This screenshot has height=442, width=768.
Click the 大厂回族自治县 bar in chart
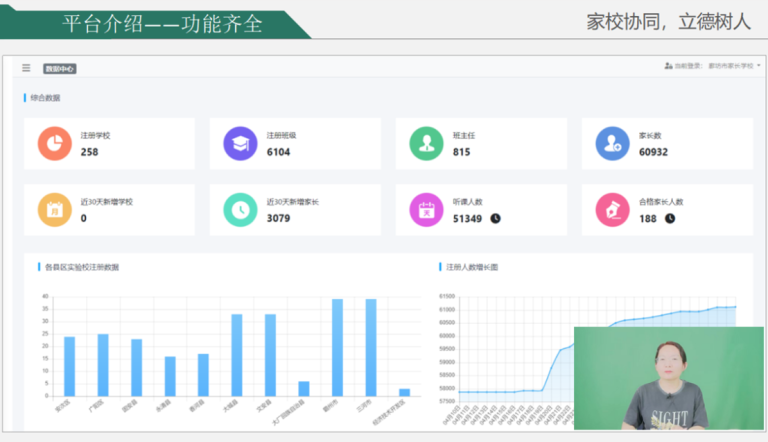[x=304, y=388]
